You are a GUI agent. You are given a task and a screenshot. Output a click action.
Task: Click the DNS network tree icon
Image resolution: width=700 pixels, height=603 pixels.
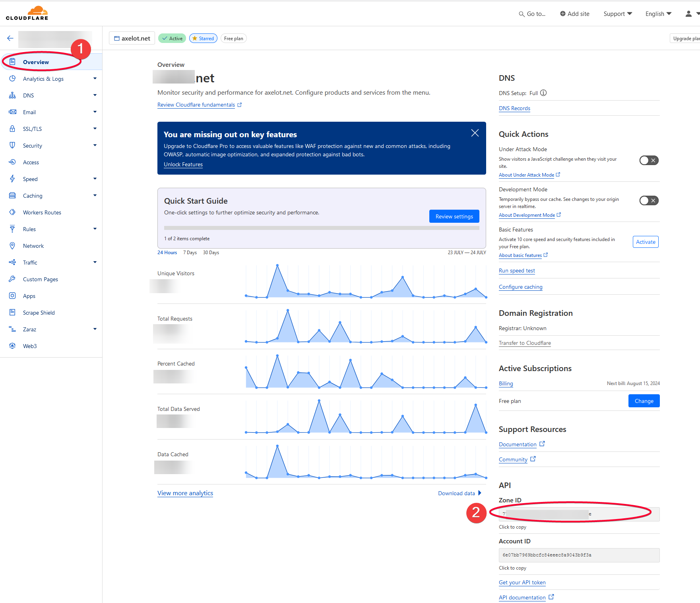[12, 95]
